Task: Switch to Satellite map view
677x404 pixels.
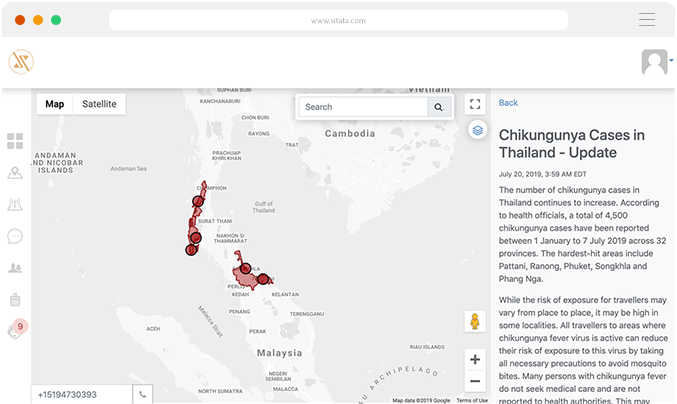Action: click(x=99, y=104)
